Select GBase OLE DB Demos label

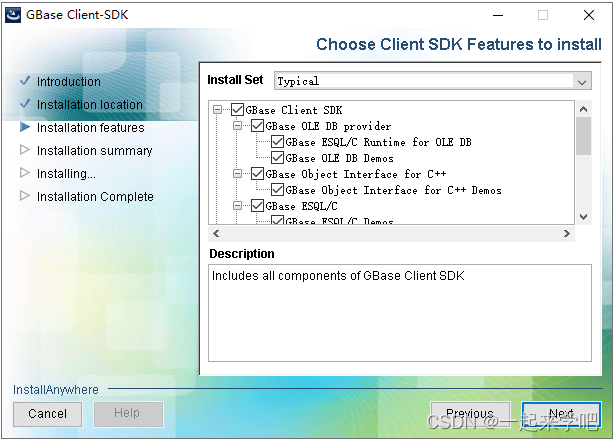340,158
